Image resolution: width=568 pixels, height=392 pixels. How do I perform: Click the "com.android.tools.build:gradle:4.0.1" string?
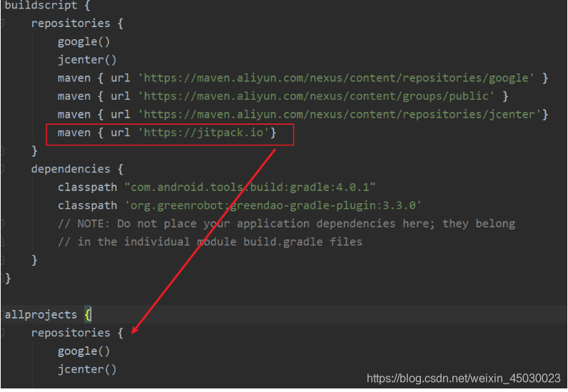pos(250,187)
